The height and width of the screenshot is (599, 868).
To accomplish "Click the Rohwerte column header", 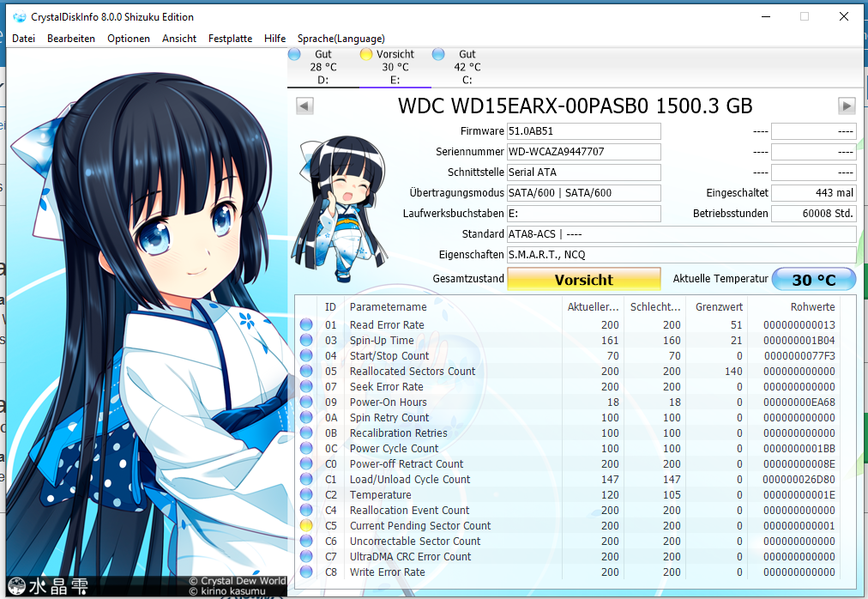I will (812, 307).
